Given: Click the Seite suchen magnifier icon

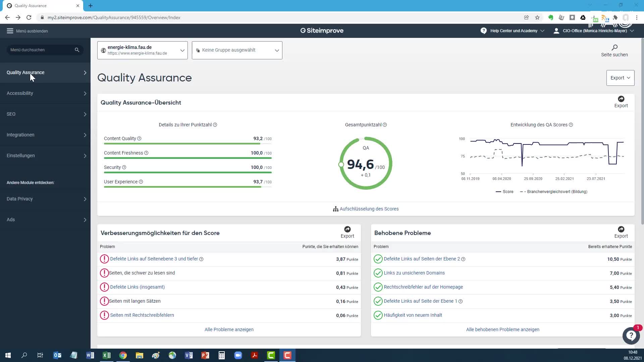Looking at the screenshot, I should pyautogui.click(x=614, y=48).
